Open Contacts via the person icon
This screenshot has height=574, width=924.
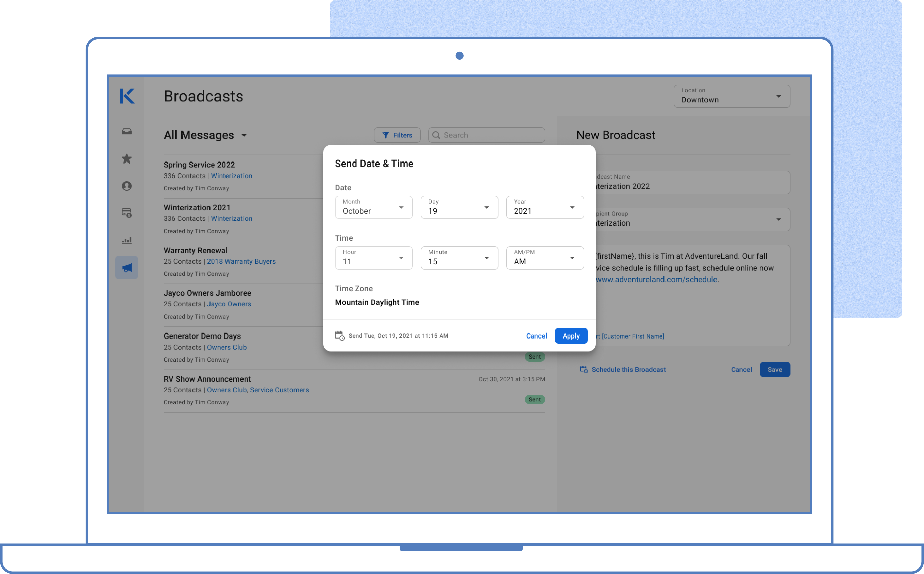coord(127,186)
